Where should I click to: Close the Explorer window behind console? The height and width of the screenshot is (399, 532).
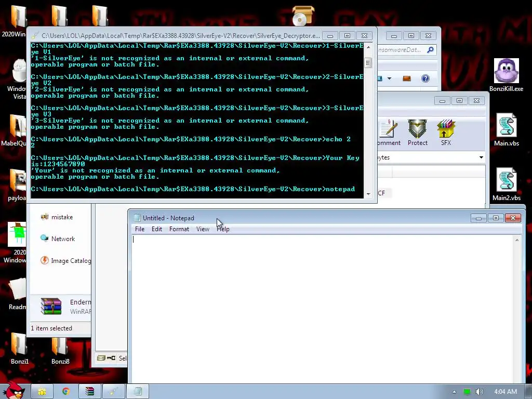pos(428,36)
